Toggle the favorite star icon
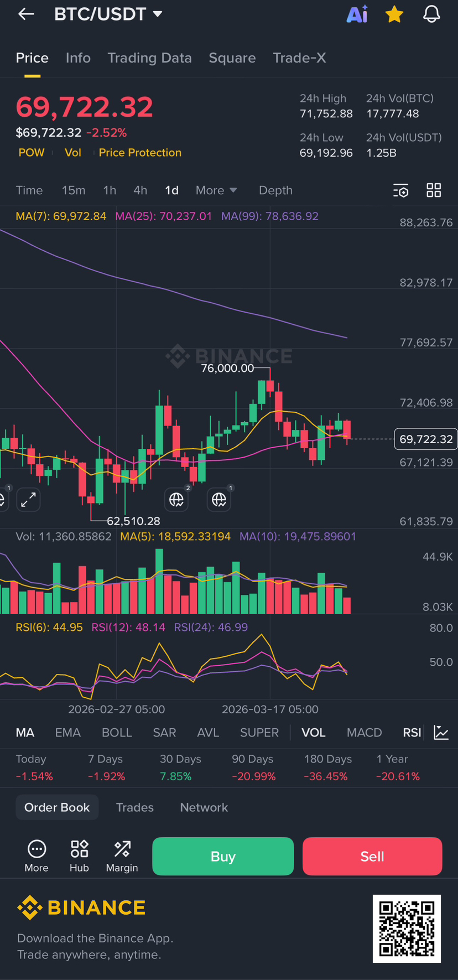This screenshot has height=980, width=458. (x=394, y=14)
